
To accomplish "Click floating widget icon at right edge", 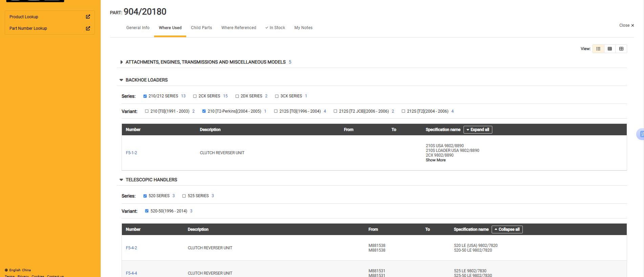I will [641, 134].
